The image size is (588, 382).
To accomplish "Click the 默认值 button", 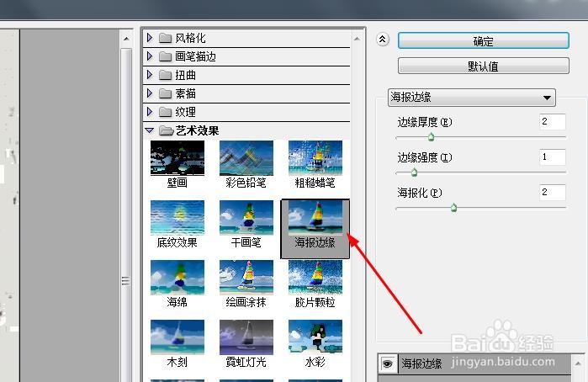I will [x=484, y=66].
